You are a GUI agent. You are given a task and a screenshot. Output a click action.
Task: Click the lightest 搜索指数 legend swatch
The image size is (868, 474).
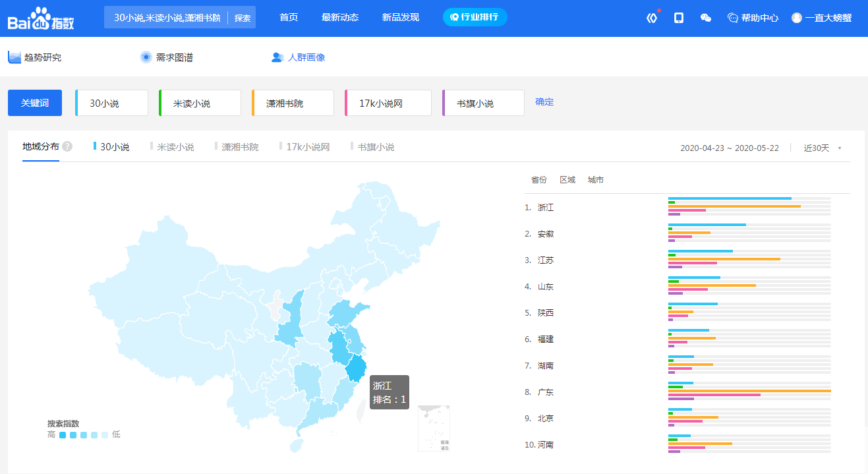(x=105, y=435)
